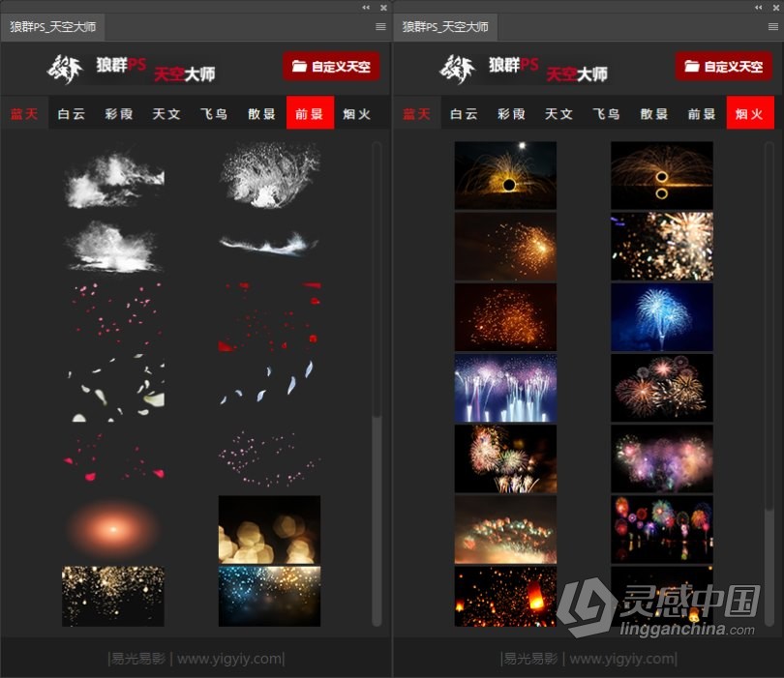Click 自定义天空 button in the right panel
Image resolution: width=784 pixels, height=678 pixels.
pyautogui.click(x=723, y=66)
